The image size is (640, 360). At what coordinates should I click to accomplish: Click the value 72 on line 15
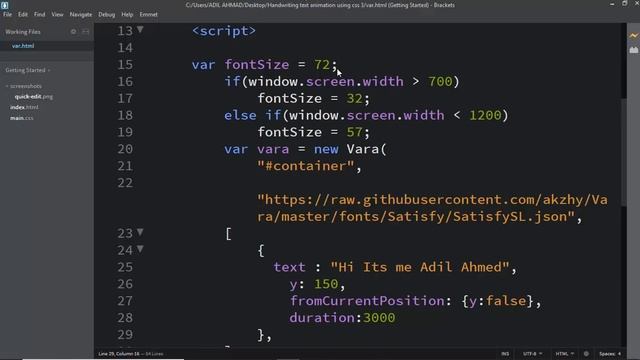point(322,64)
